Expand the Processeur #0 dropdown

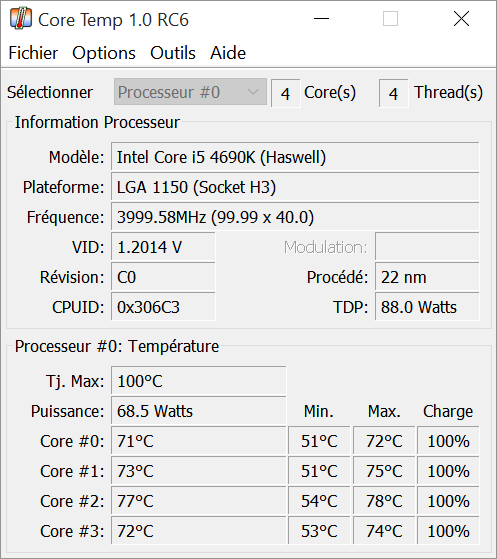190,92
